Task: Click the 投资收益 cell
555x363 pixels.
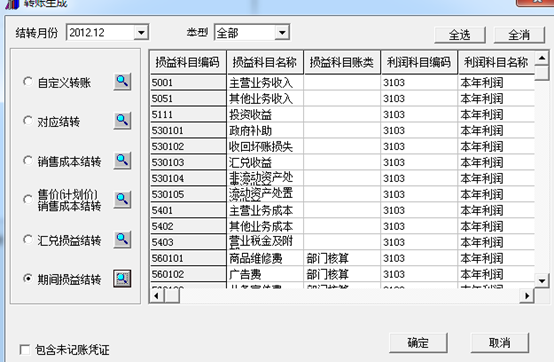Action: (265, 114)
